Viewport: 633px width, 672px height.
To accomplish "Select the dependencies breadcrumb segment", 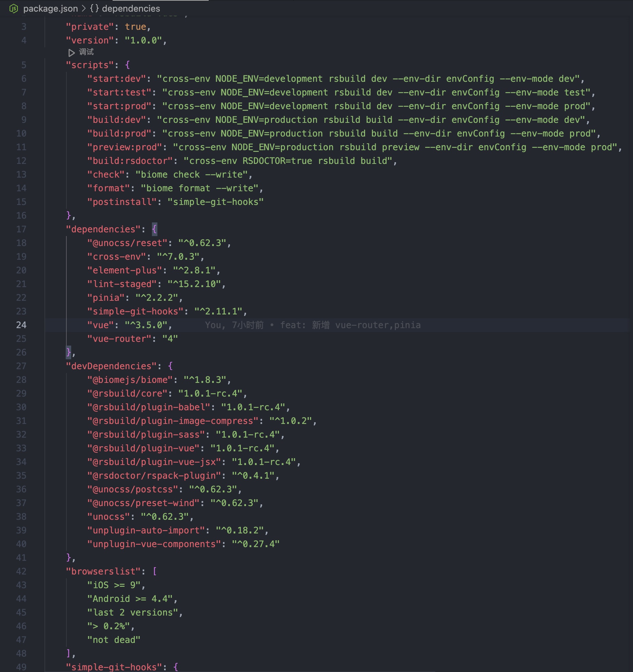I will 131,9.
